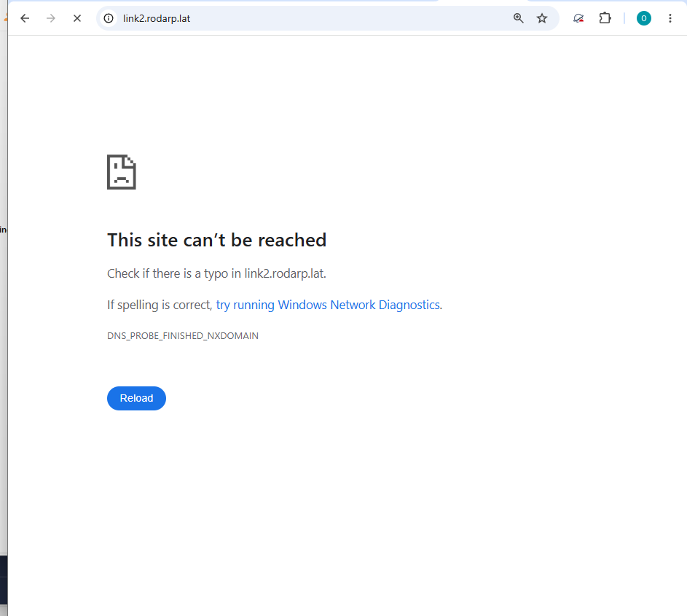Stop loading the page with the X
Viewport: 687px width, 616px height.
click(77, 18)
